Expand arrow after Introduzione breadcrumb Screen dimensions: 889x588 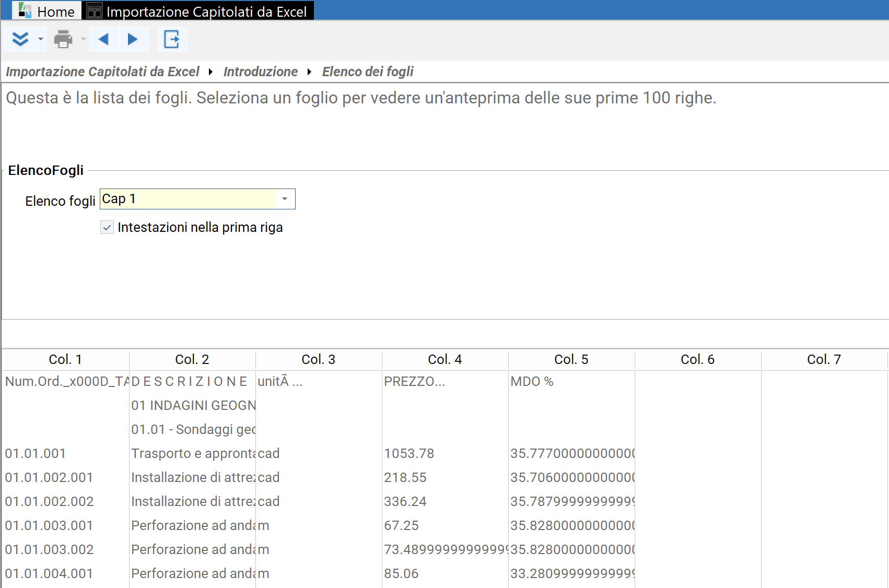[309, 72]
